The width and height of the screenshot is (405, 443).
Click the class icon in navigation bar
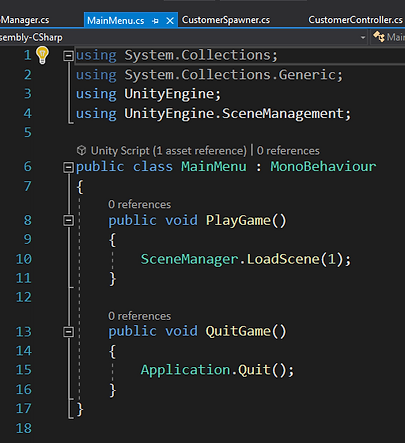click(379, 37)
